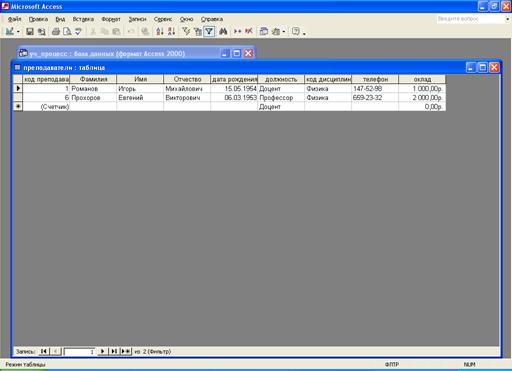Open the Сервис menu
This screenshot has height=371, width=512.
[163, 19]
